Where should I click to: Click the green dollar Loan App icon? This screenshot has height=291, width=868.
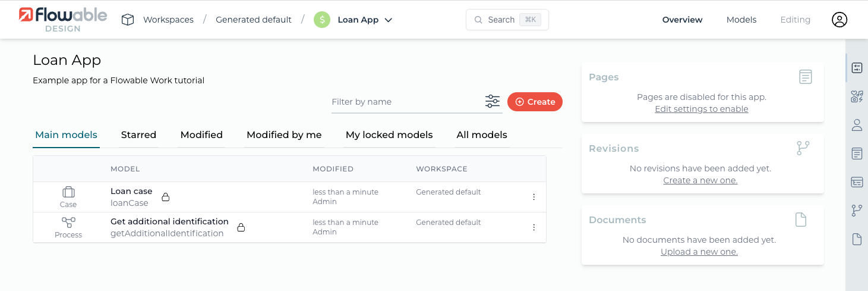tap(322, 20)
